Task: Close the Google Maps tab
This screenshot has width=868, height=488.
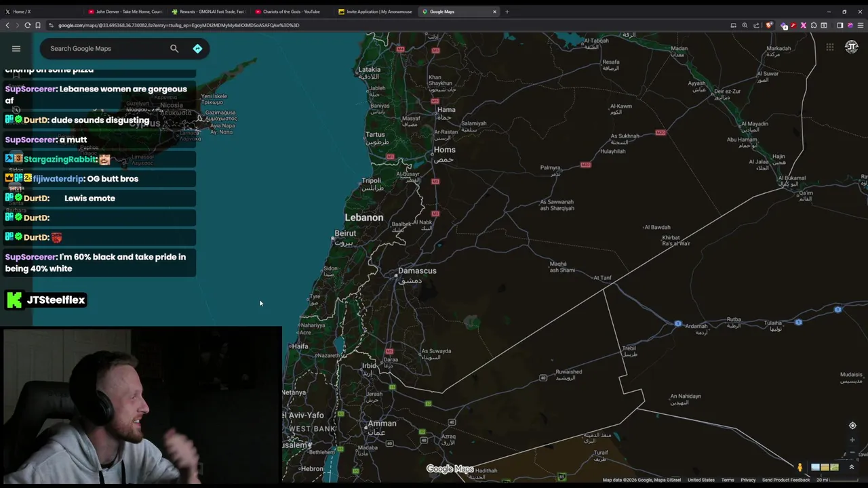Action: pos(494,12)
